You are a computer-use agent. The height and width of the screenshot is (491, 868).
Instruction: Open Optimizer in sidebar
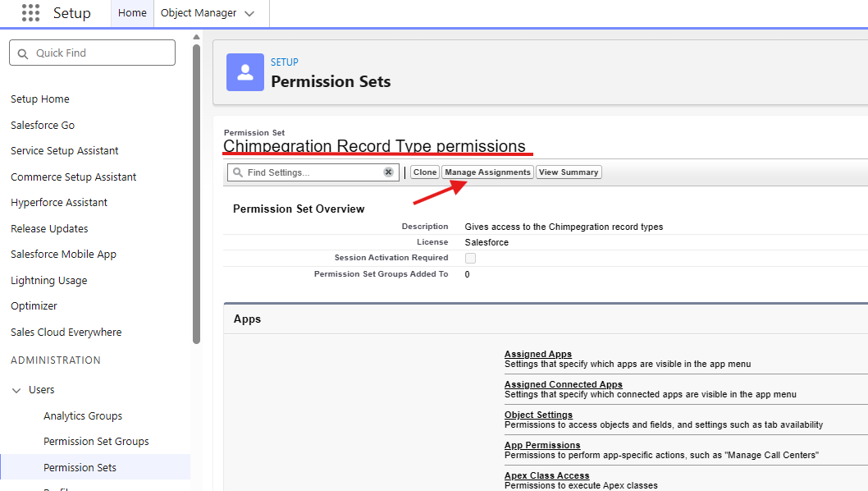[x=34, y=306]
